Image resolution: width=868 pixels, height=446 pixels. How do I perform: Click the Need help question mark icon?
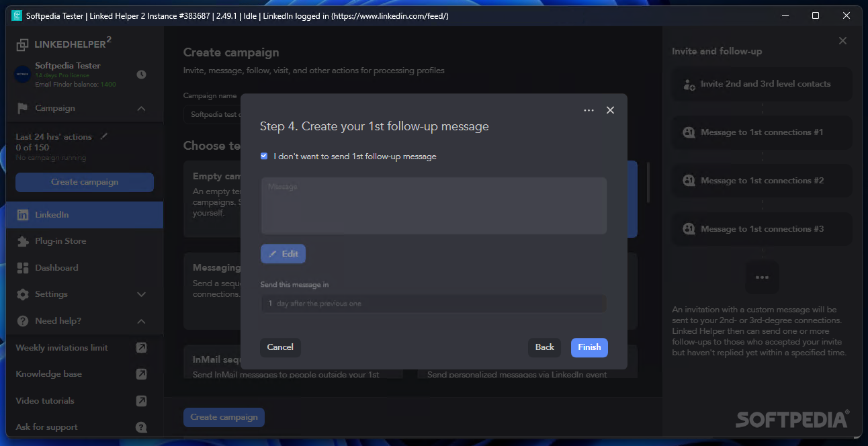(x=23, y=321)
